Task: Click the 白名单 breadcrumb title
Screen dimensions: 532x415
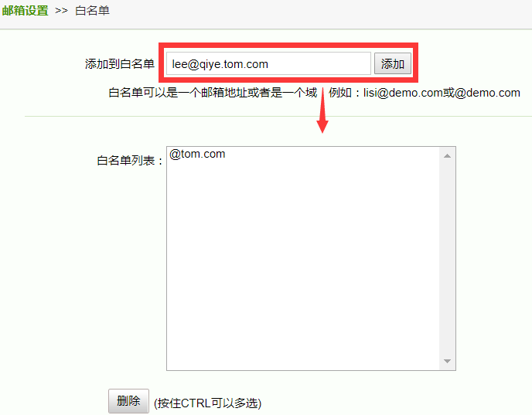Action: coord(92,11)
